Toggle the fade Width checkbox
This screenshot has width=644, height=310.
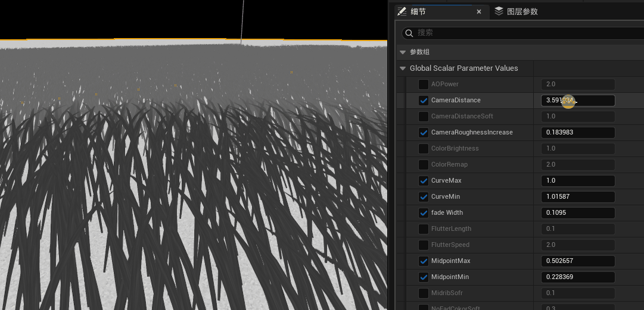click(424, 213)
